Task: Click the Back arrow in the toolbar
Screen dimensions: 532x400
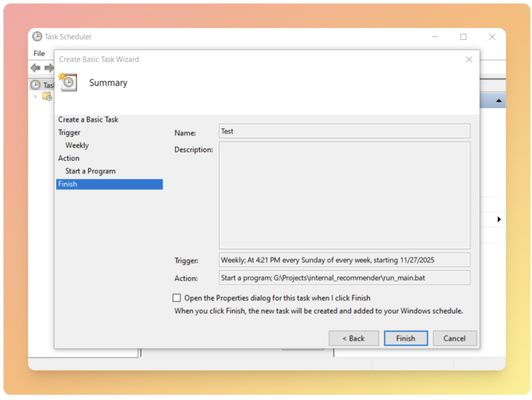Action: (35, 68)
